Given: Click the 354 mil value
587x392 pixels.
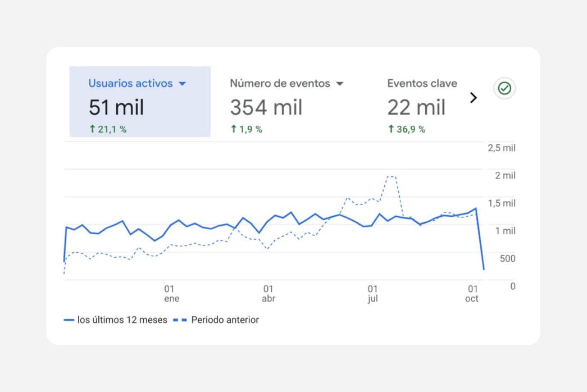Looking at the screenshot, I should pyautogui.click(x=266, y=107).
